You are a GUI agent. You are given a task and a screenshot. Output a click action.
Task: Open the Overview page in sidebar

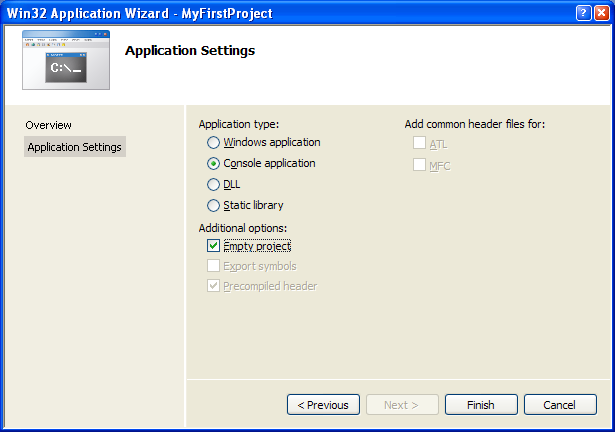[48, 125]
